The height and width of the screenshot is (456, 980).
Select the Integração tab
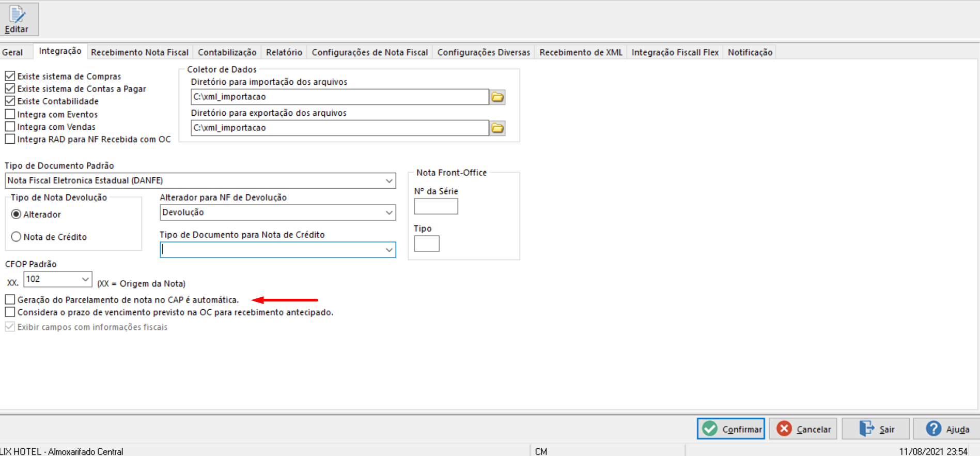point(60,51)
